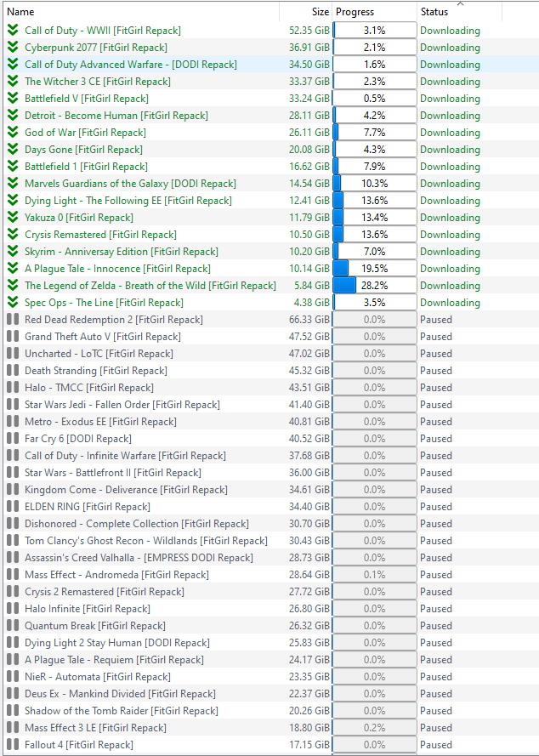Click downloading icon for Days Gone
Screen dimensions: 539x756
(13, 150)
